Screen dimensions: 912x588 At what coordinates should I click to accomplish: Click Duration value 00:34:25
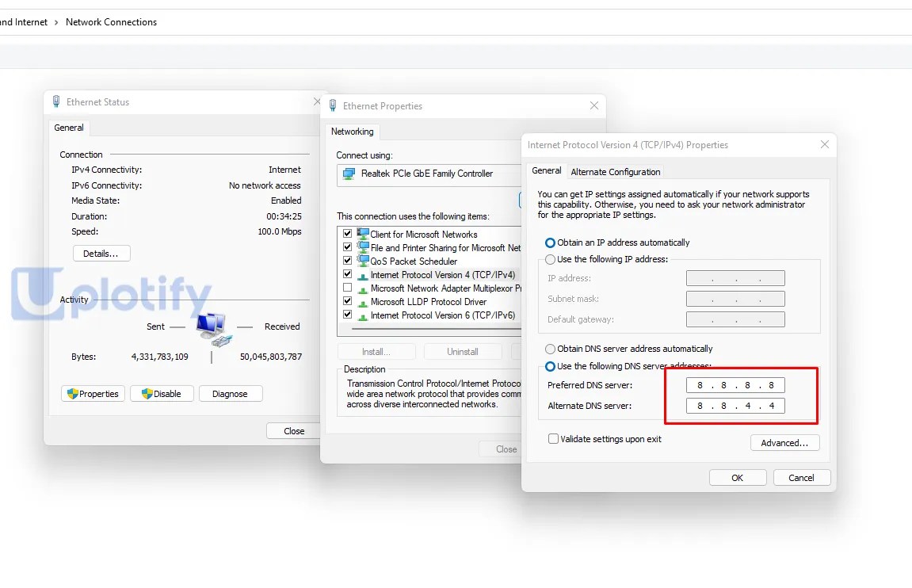tap(284, 216)
